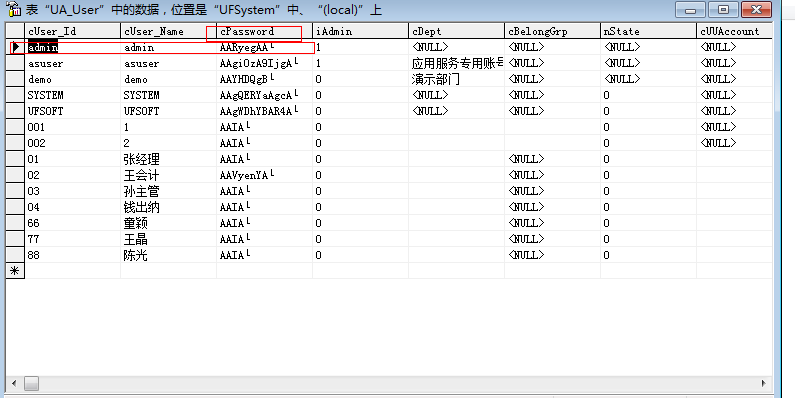Select the new-row asterisk row selector
Viewport: 795px width, 398px height.
point(15,271)
